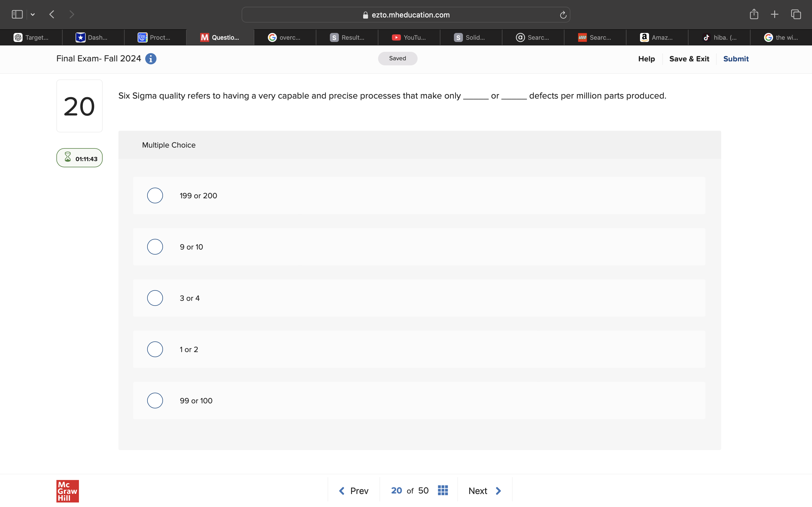812x507 pixels.
Task: Click the page reload icon
Action: tap(563, 15)
